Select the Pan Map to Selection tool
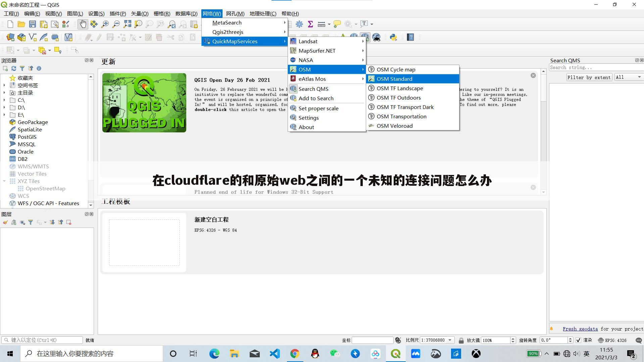The height and width of the screenshot is (362, 644). pyautogui.click(x=94, y=24)
